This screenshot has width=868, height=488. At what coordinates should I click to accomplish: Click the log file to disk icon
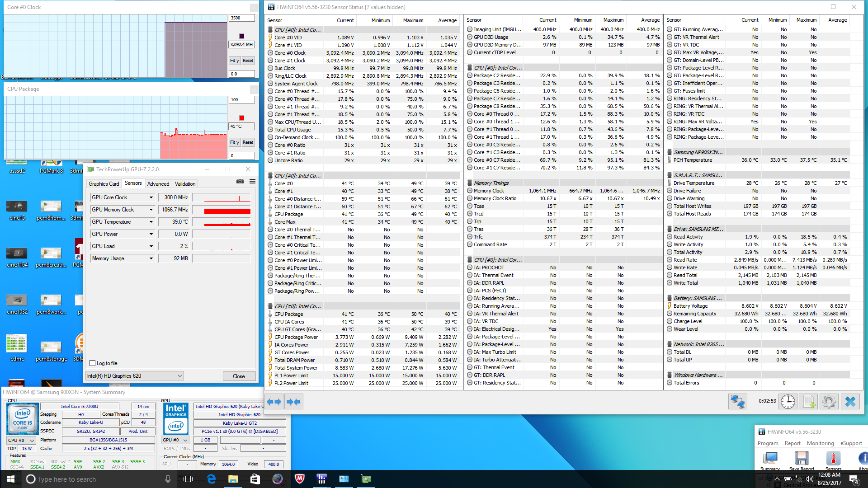[808, 402]
